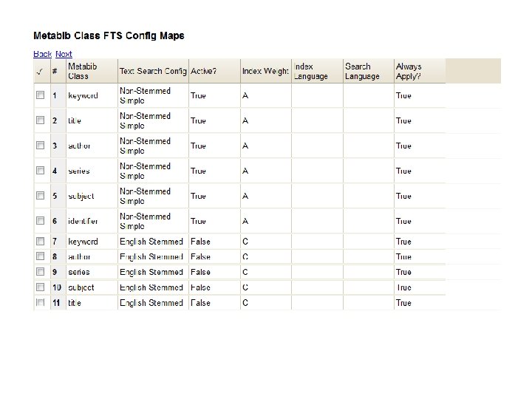Image resolution: width=532 pixels, height=399 pixels.
Task: Select the checkbox for row 3 author
Action: [41, 146]
